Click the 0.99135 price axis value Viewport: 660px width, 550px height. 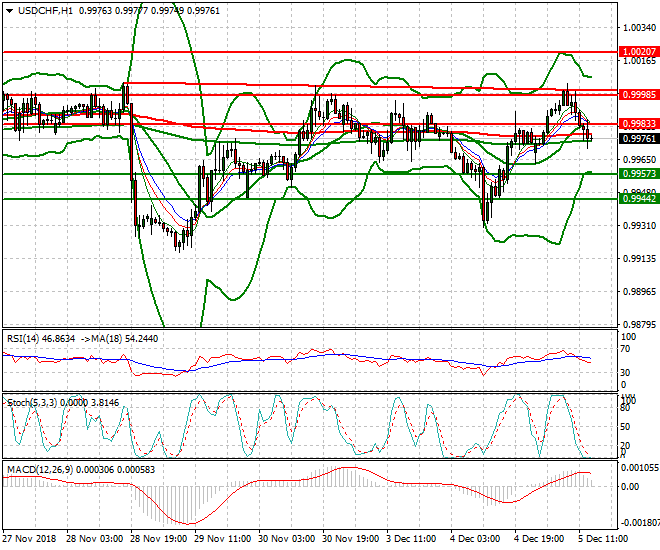(x=639, y=258)
